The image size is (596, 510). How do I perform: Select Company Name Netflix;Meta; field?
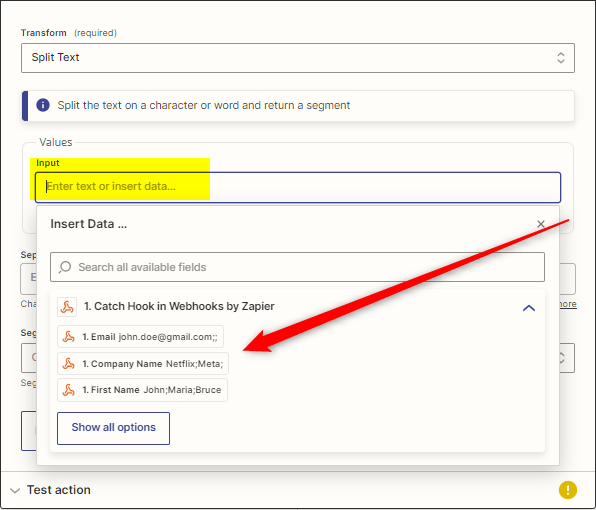143,364
